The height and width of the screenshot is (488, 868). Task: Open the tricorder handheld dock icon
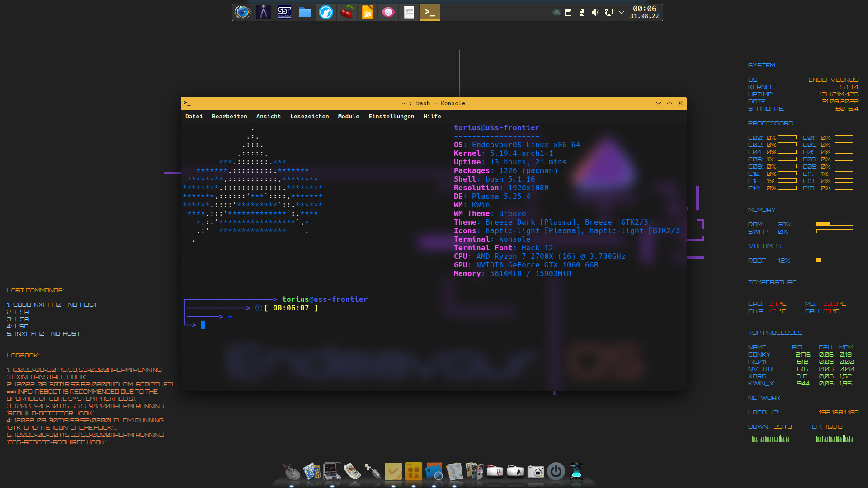point(353,471)
